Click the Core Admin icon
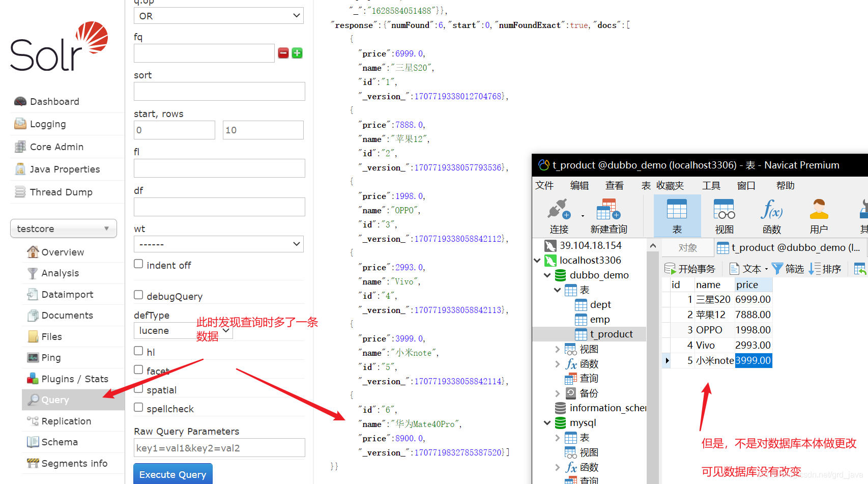The image size is (868, 484). click(x=20, y=147)
